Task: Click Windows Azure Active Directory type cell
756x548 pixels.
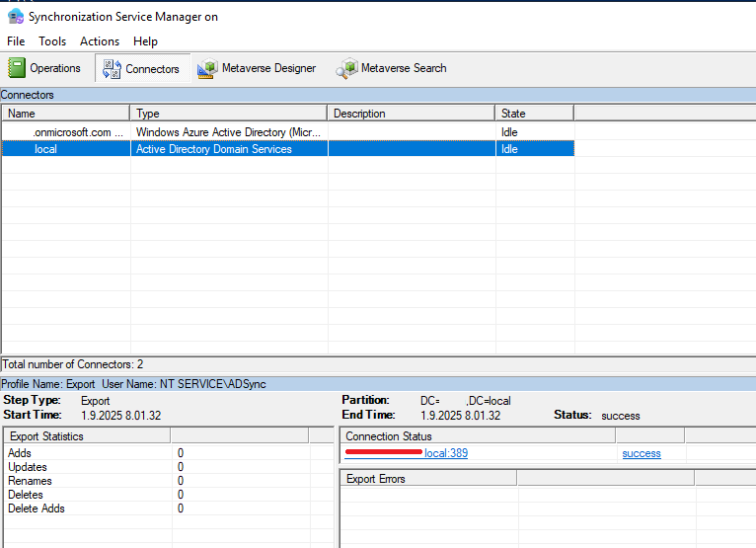Action: 229,132
